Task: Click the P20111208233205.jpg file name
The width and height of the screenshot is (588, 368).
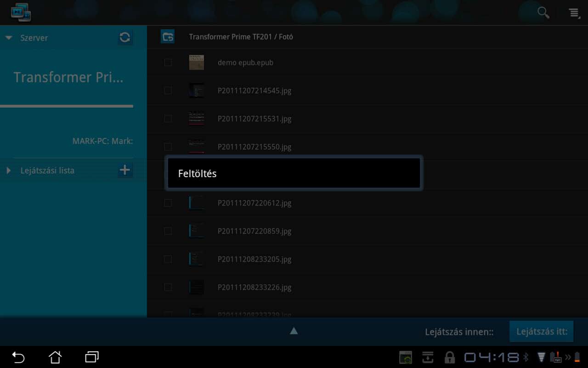Action: tap(254, 259)
